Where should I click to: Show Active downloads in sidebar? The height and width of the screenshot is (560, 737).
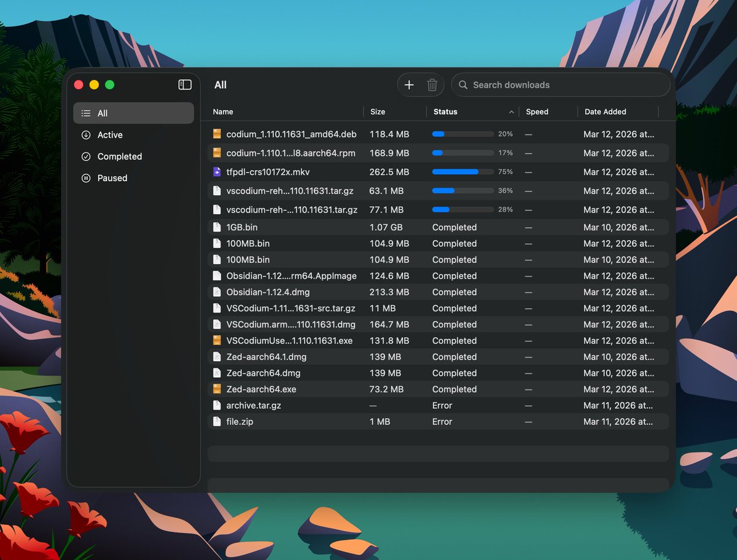[x=133, y=134]
